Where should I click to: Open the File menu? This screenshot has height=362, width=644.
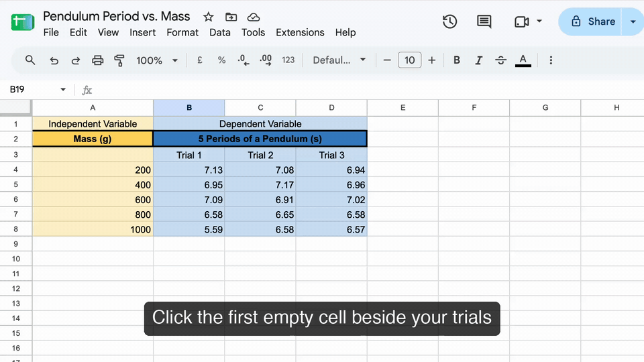pos(51,32)
